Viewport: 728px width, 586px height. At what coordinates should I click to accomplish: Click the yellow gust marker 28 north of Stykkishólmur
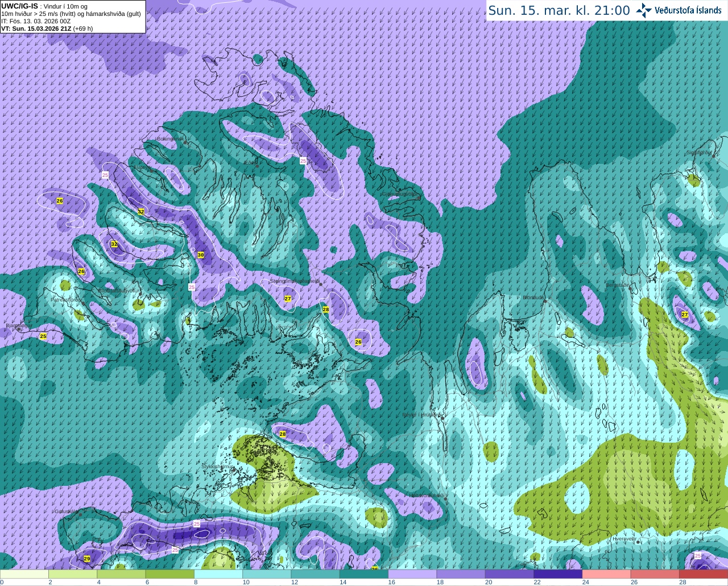click(283, 434)
